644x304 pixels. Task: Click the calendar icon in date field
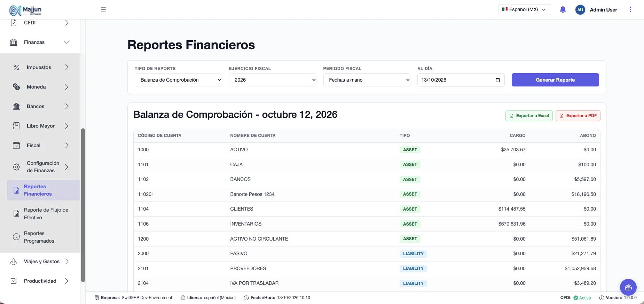pos(497,80)
